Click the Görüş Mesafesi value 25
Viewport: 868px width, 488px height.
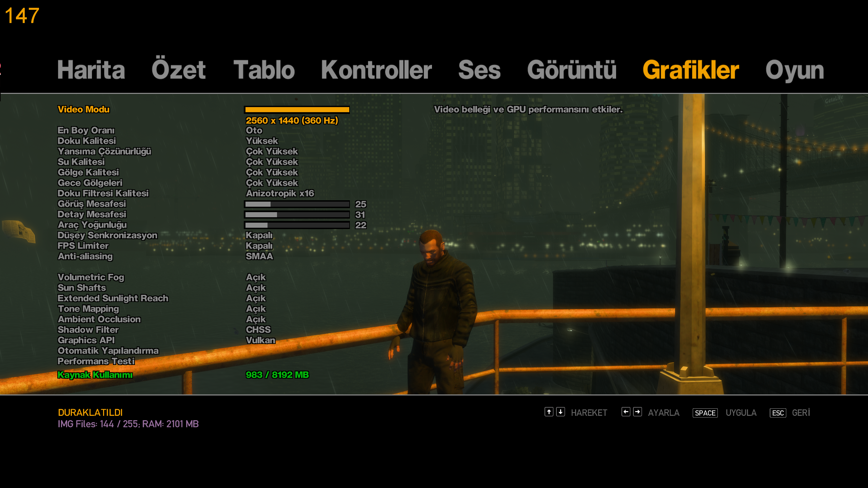click(360, 204)
